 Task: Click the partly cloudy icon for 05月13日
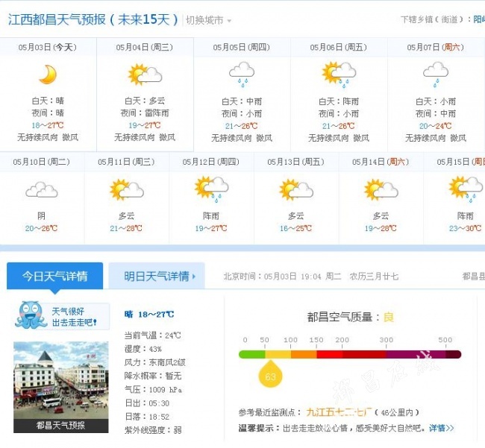point(296,189)
